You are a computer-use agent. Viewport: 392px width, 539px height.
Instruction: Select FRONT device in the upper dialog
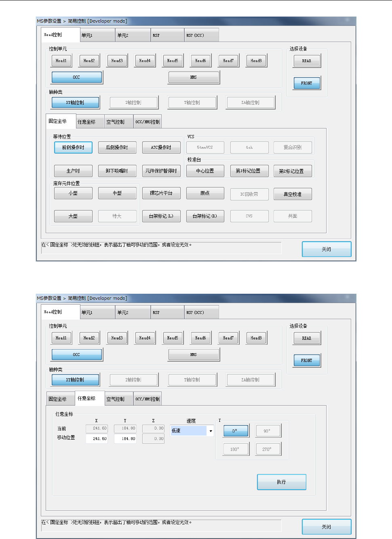(307, 83)
